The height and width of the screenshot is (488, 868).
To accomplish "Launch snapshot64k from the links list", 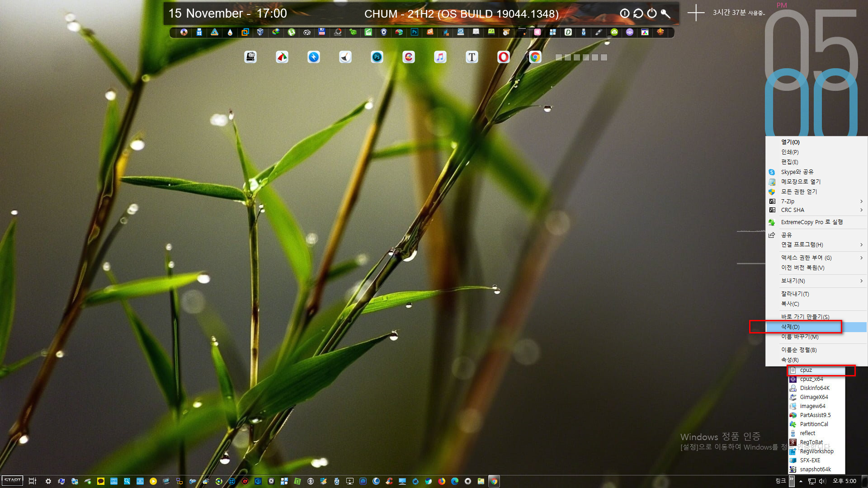I will (816, 469).
